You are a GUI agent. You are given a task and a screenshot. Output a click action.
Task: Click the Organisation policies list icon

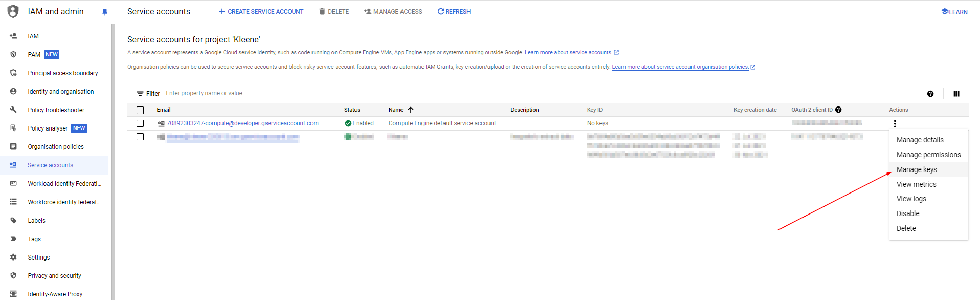click(13, 147)
